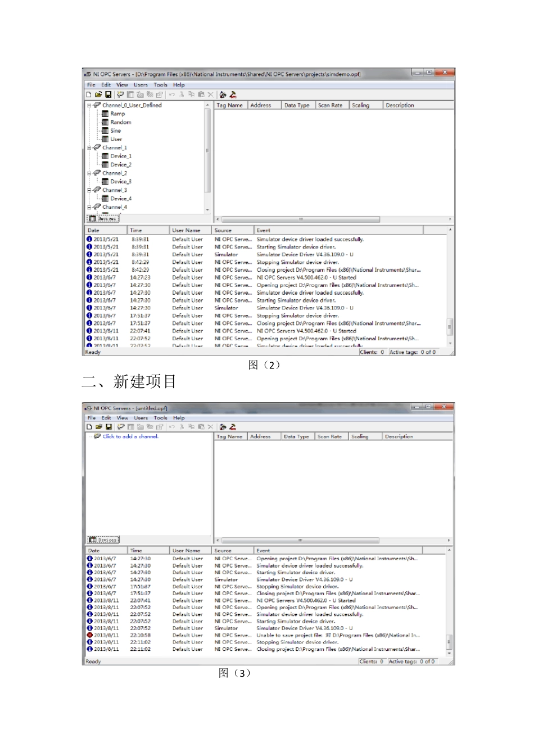Launch Quick Client icon in untitled.opf window toolbar
Screen dimensions: 534x756
tap(233, 427)
